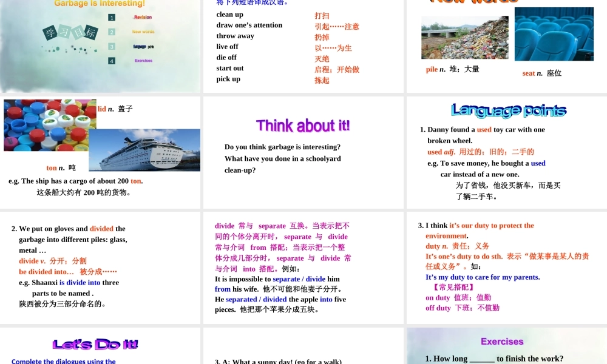Select the slide comparing divide and separate
The image size is (607, 364).
303,267
